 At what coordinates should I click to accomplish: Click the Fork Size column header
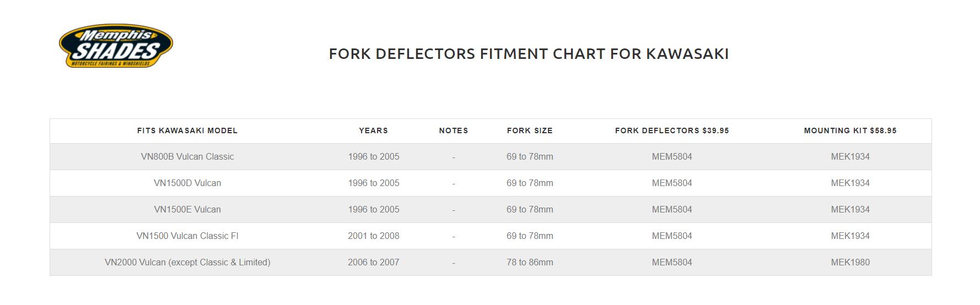tap(530, 131)
